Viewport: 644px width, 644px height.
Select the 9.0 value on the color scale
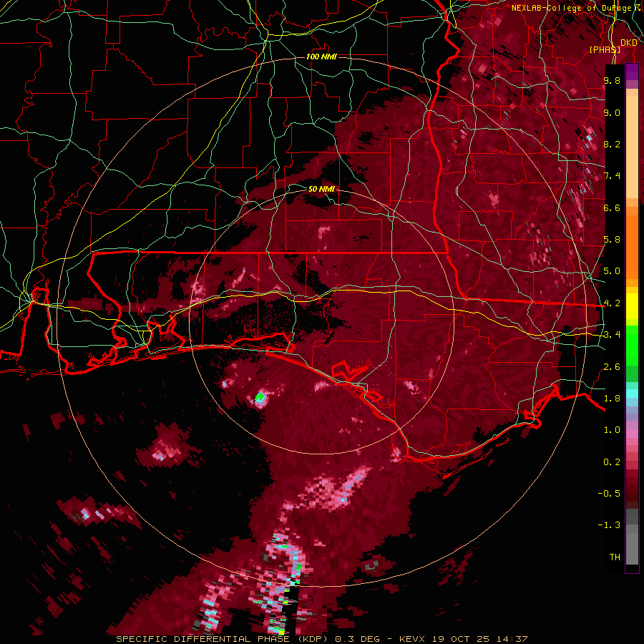coord(612,112)
